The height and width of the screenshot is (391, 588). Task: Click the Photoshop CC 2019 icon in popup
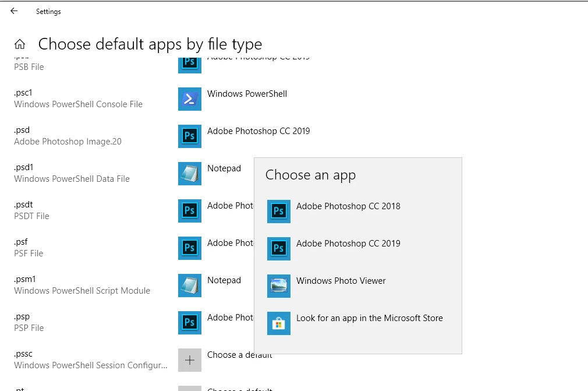279,248
